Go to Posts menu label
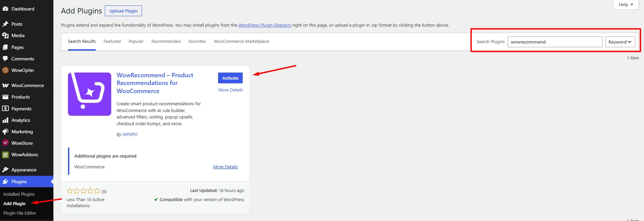Screen dimensions: 644x221 click(x=17, y=24)
